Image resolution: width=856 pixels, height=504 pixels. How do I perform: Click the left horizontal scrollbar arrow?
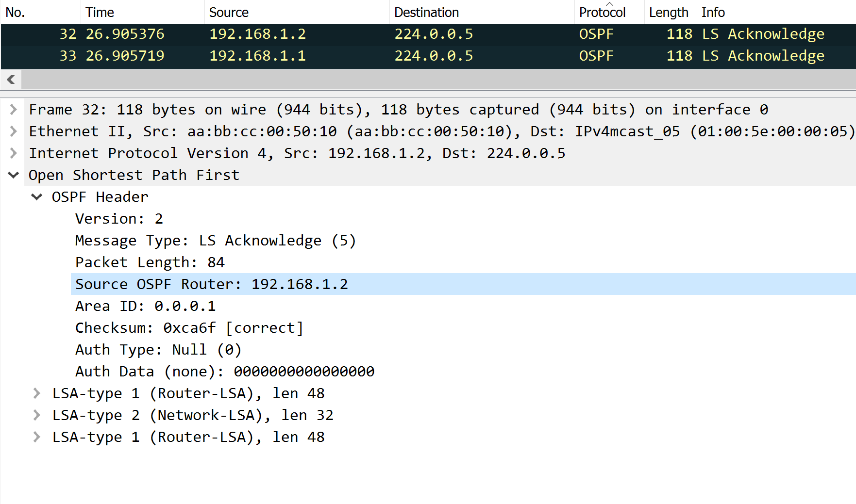(10, 80)
